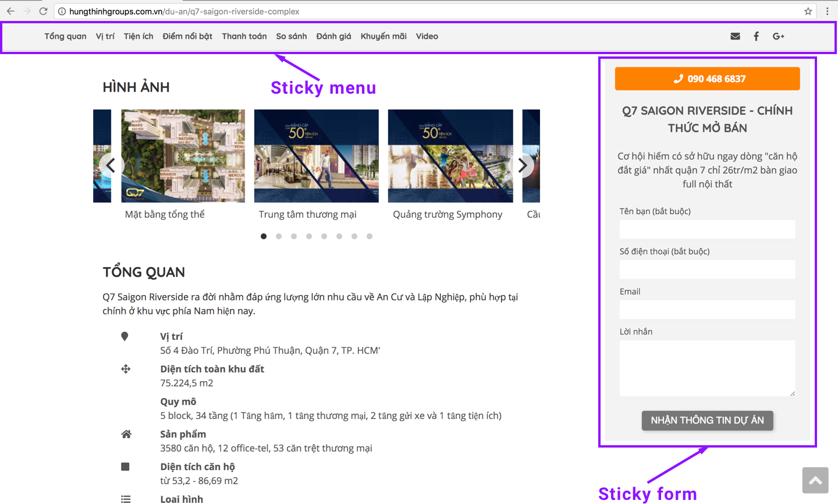838x504 pixels.
Task: Select the second carousel pagination dot
Action: point(279,236)
